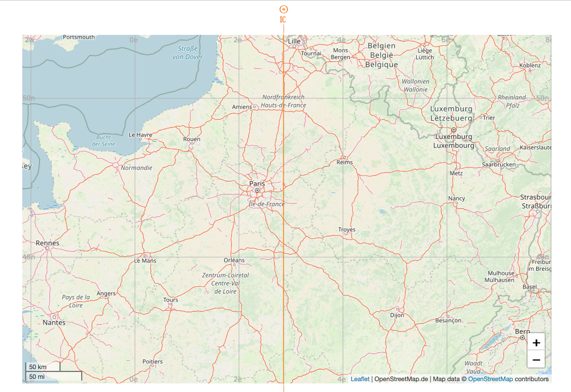
Task: Select the orange circle marker on the map near Lille
Action: [285, 67]
